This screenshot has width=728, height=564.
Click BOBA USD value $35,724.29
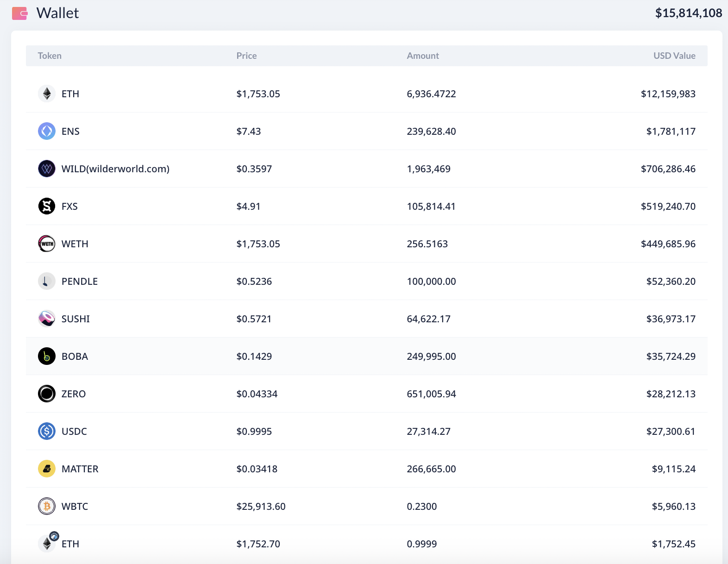click(x=671, y=357)
